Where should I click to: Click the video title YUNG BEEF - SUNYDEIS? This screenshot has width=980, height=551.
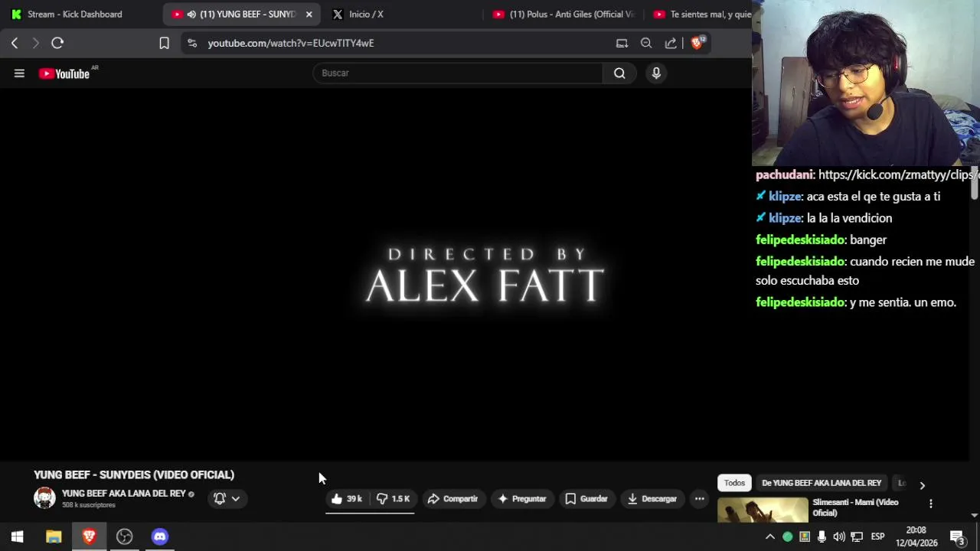(x=134, y=475)
